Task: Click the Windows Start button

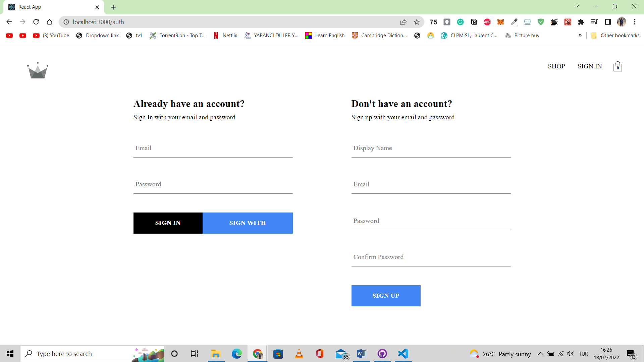Action: coord(10,354)
